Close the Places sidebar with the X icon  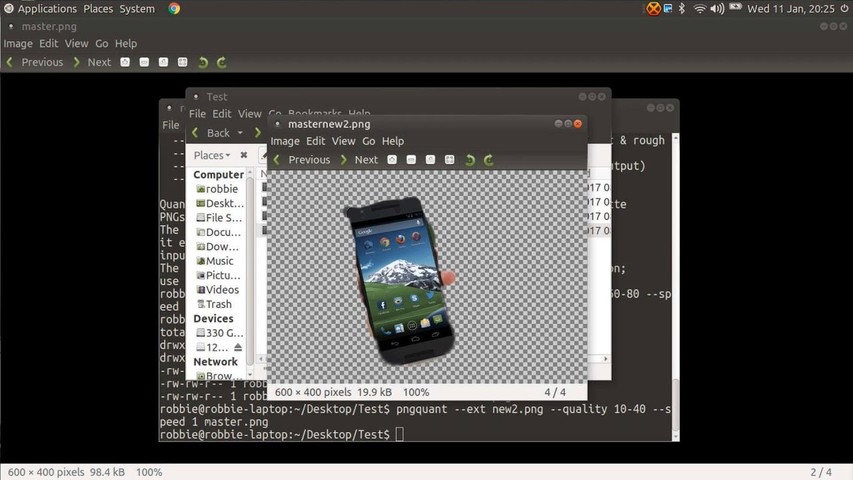tap(243, 155)
